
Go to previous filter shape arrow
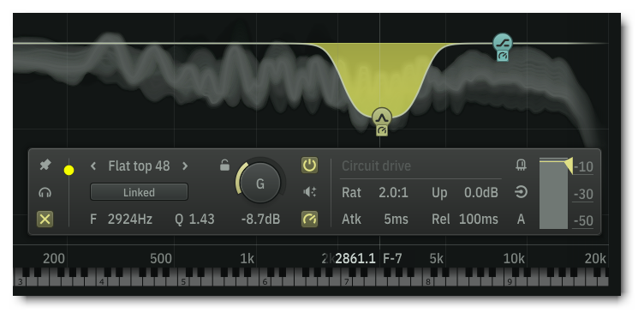pyautogui.click(x=93, y=166)
